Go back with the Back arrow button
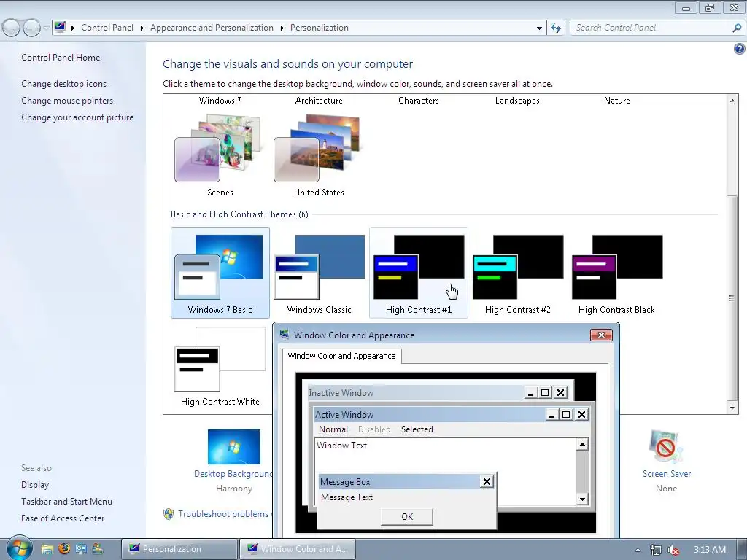 coord(11,28)
